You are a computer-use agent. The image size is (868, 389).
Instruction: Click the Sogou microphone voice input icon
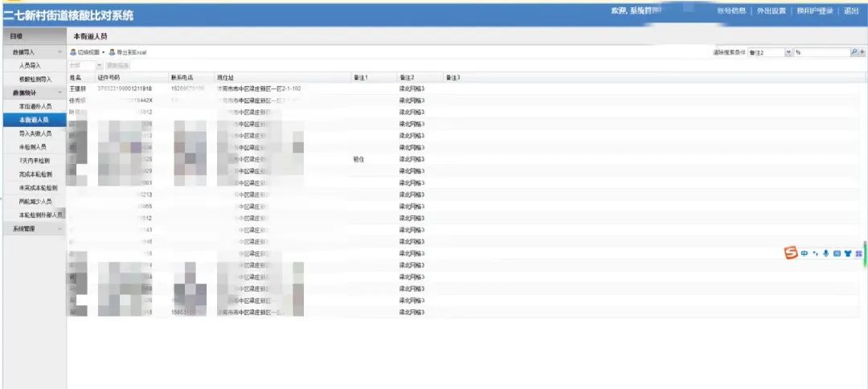point(825,253)
